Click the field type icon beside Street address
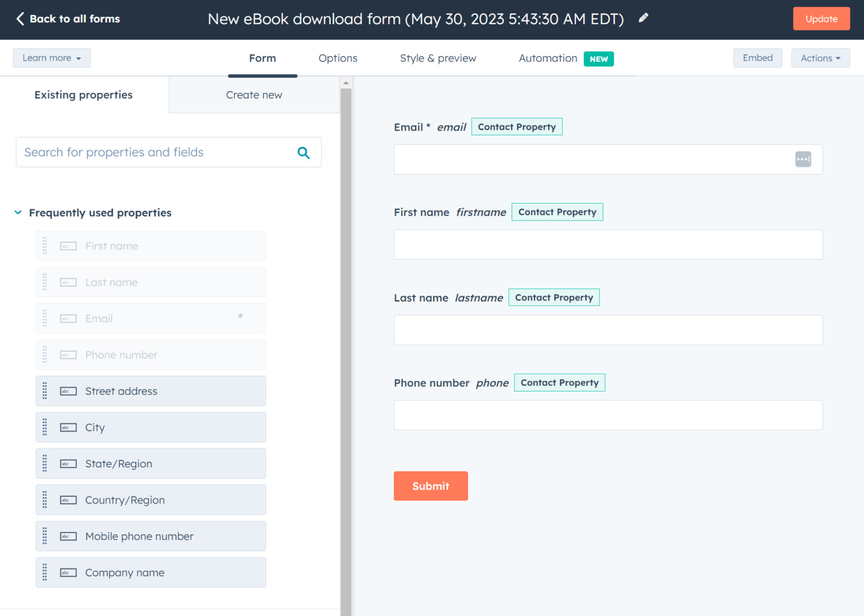 67,391
